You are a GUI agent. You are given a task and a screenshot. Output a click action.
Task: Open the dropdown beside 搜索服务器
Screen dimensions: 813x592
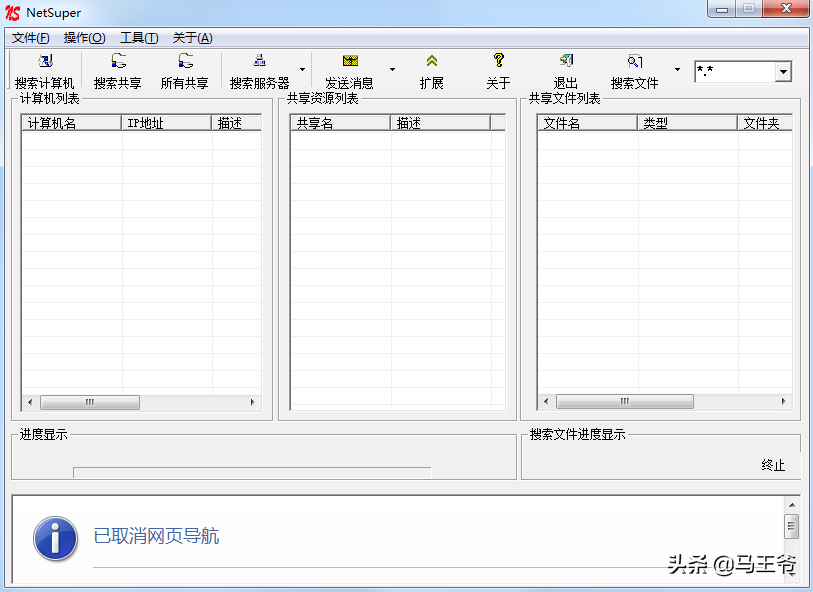(x=302, y=70)
